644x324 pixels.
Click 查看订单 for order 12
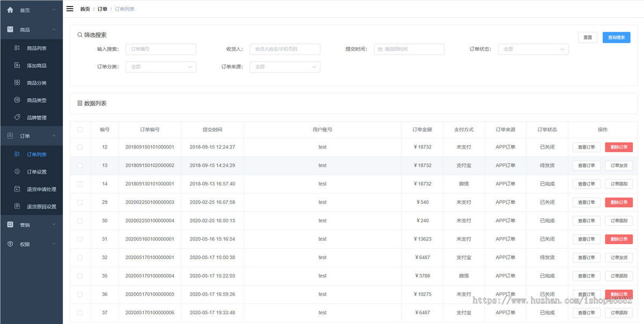point(587,147)
